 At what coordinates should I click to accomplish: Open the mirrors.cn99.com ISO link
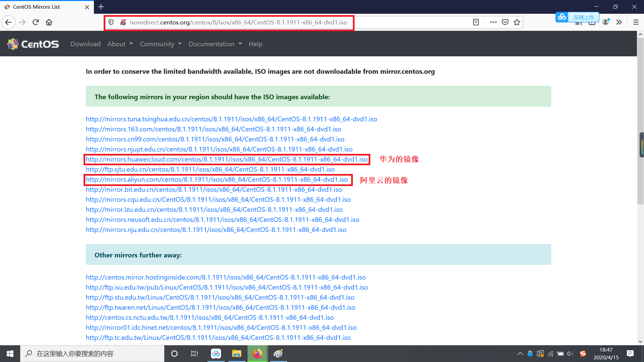[x=215, y=139]
